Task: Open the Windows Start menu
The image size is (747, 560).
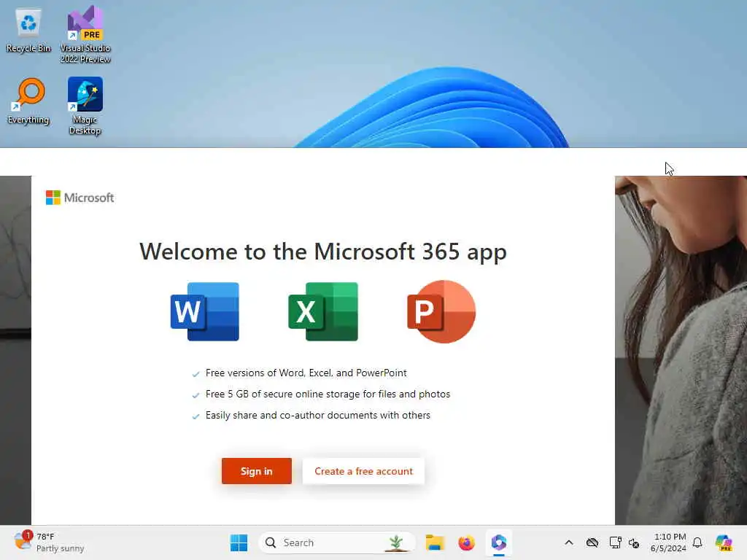Action: pyautogui.click(x=239, y=542)
